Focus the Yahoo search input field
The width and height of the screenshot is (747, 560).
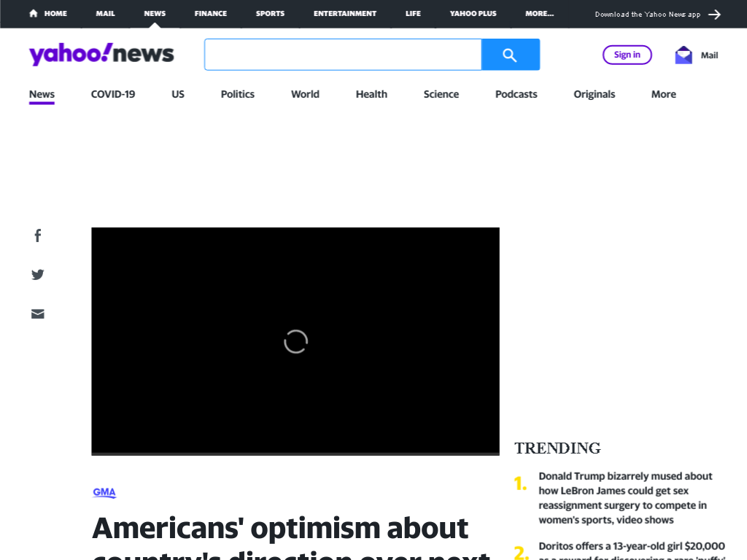(343, 55)
